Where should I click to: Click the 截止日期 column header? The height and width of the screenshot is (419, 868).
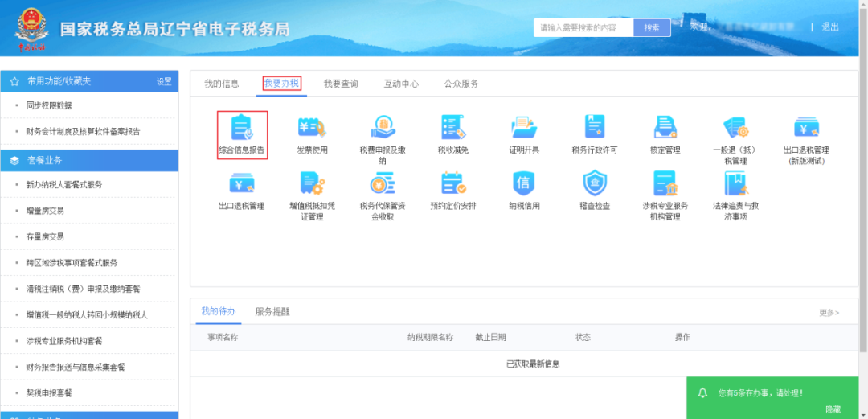click(490, 337)
